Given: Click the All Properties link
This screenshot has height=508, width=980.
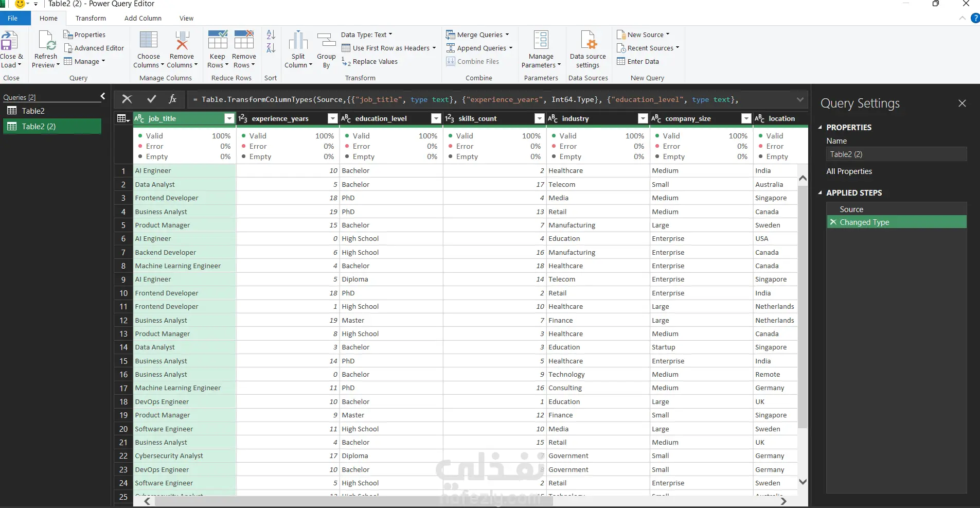Looking at the screenshot, I should coord(849,171).
